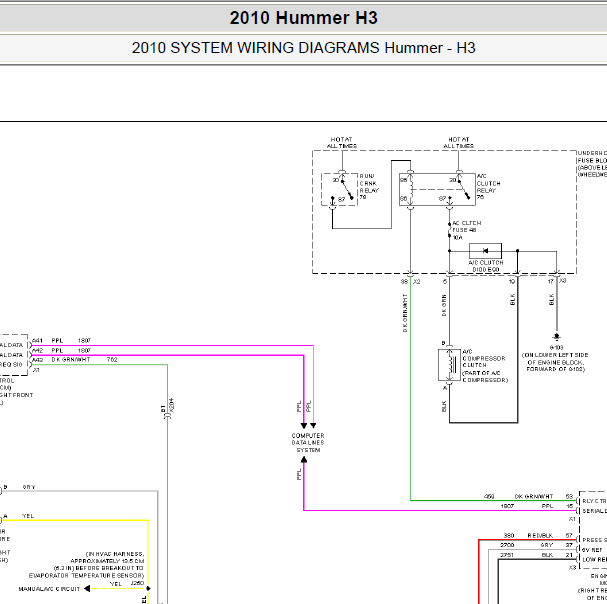The width and height of the screenshot is (607, 604).
Task: Click circuit number '2751' on the BLK row
Action: (507, 555)
